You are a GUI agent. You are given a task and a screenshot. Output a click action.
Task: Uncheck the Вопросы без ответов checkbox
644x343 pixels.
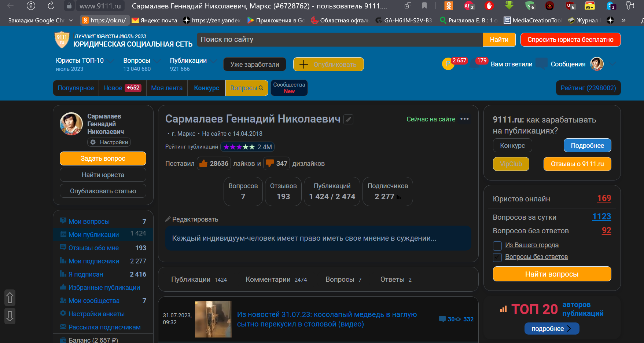pyautogui.click(x=497, y=257)
